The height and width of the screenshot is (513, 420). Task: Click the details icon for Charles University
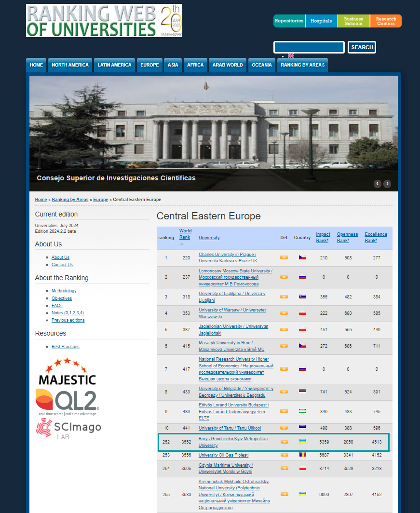pos(284,257)
